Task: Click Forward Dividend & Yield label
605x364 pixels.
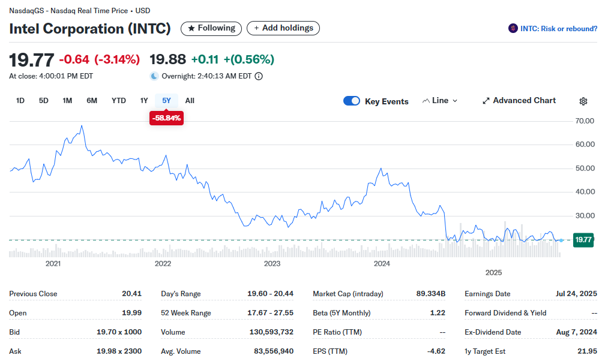Action: pos(505,313)
